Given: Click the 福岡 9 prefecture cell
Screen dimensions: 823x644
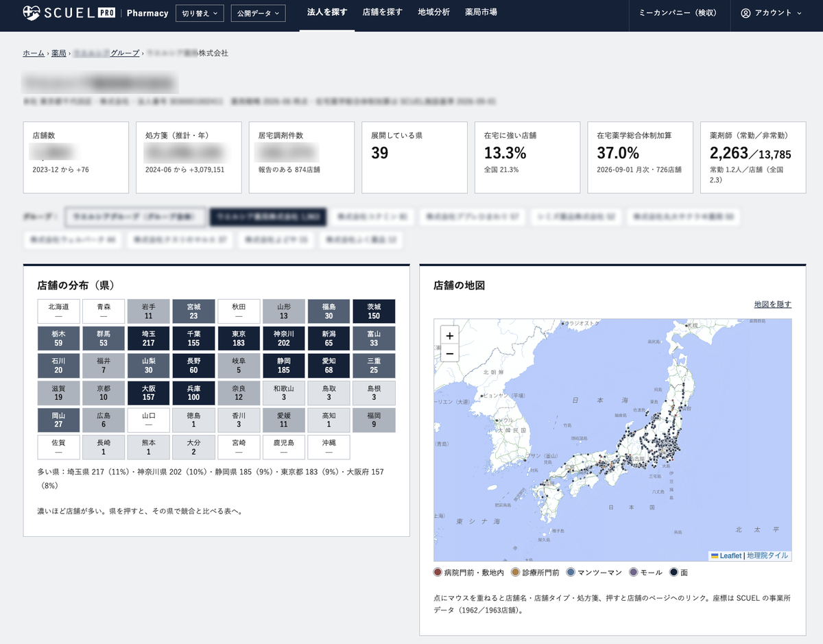Looking at the screenshot, I should coord(374,420).
